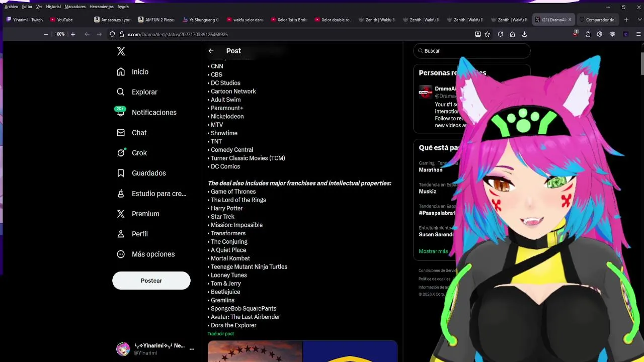Click 'Turner Classic Movies (TCM)' text
644x362 pixels.
(x=248, y=158)
